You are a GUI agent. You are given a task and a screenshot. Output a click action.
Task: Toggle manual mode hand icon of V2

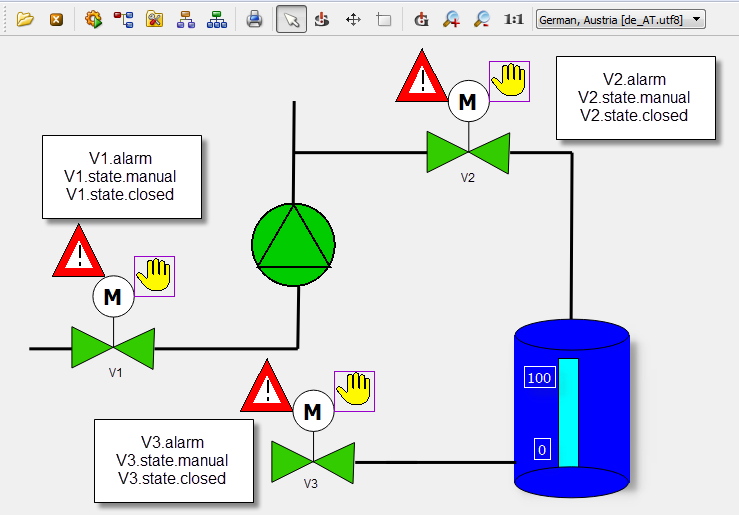click(x=509, y=80)
